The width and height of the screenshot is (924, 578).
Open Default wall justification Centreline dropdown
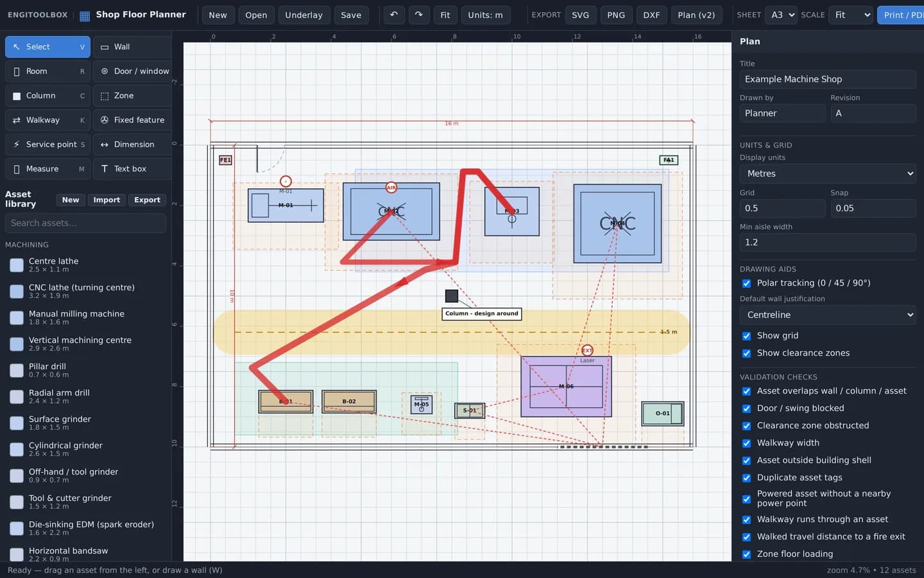828,315
